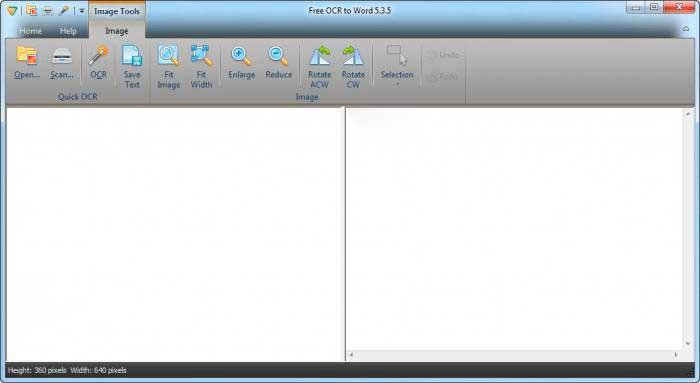Zoom in with the Enlarge icon
700x383 pixels.
click(x=242, y=56)
